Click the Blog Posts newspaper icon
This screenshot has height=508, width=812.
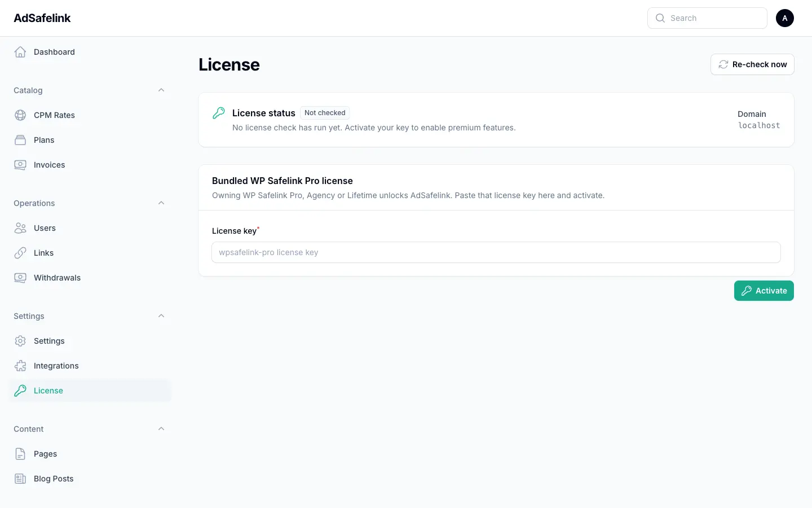click(20, 479)
